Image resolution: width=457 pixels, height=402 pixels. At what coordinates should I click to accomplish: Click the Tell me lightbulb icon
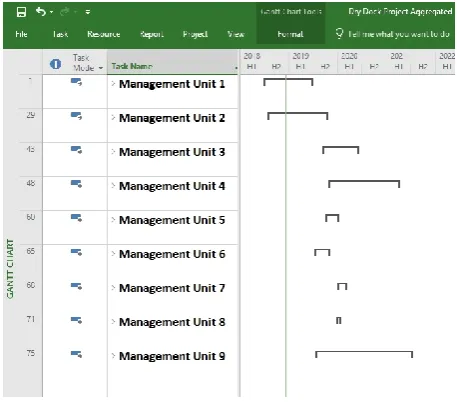coord(339,33)
